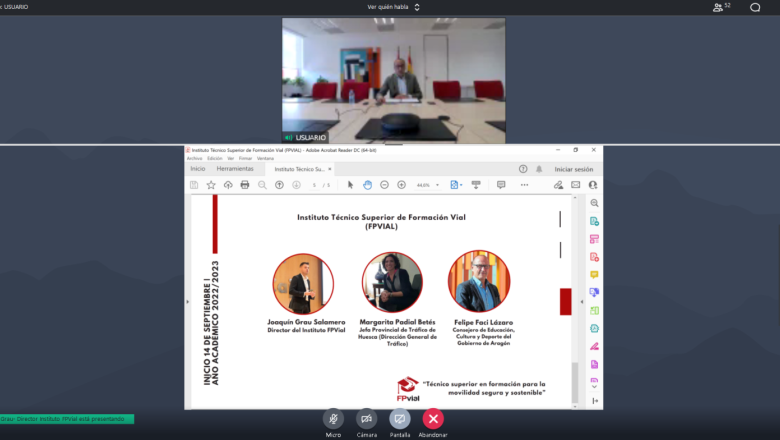Toggle Pantalla screen sharing
This screenshot has width=780, height=440.
[400, 418]
